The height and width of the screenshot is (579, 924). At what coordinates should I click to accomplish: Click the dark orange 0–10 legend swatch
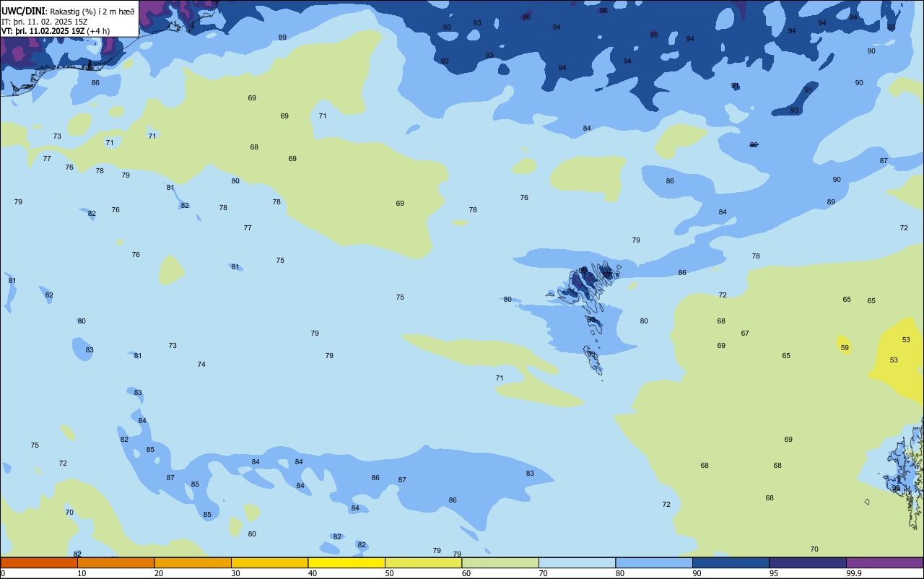[39, 562]
